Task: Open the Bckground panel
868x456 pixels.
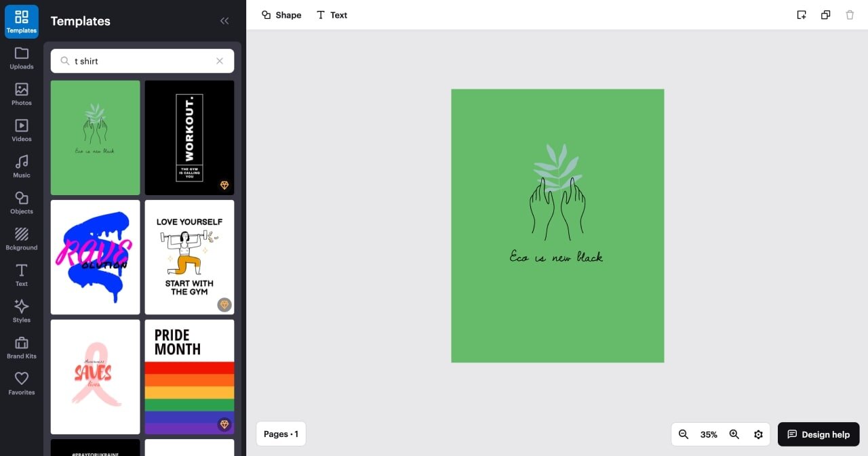Action: (x=22, y=239)
